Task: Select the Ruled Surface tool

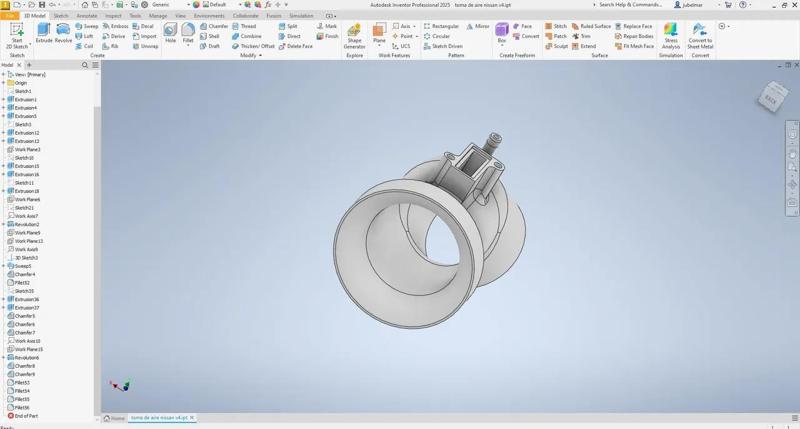Action: 591,26
